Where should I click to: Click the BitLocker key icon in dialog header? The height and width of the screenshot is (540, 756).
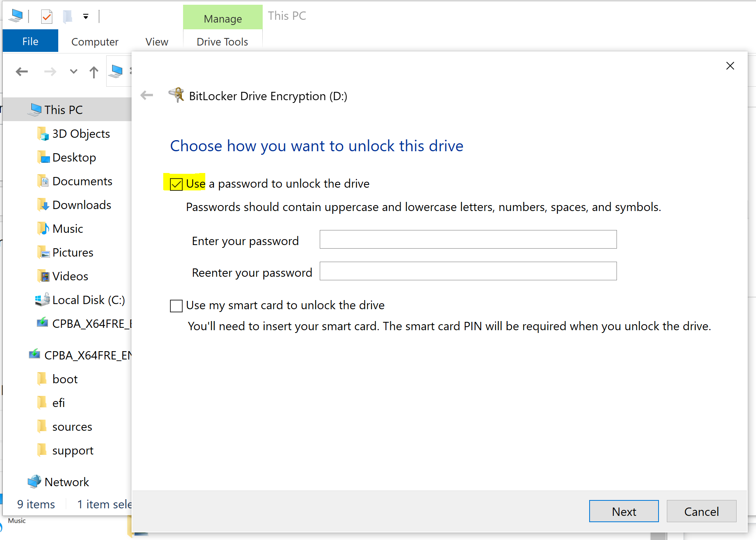[176, 95]
